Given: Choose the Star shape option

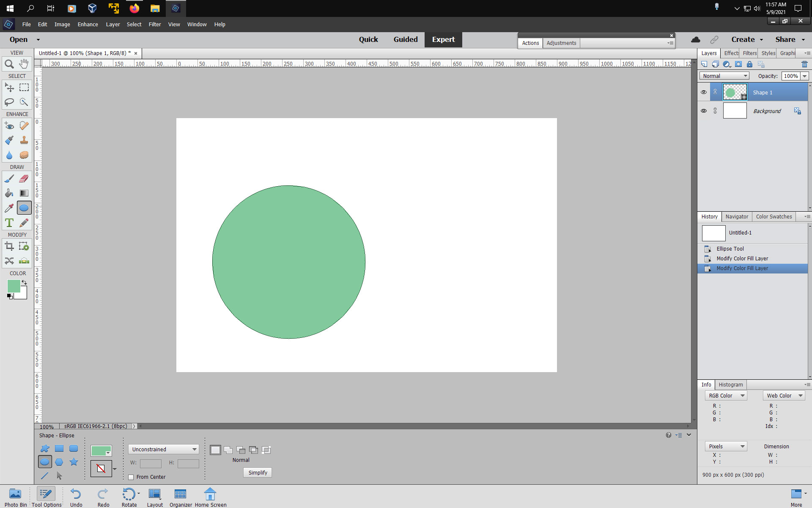Looking at the screenshot, I should click(74, 462).
